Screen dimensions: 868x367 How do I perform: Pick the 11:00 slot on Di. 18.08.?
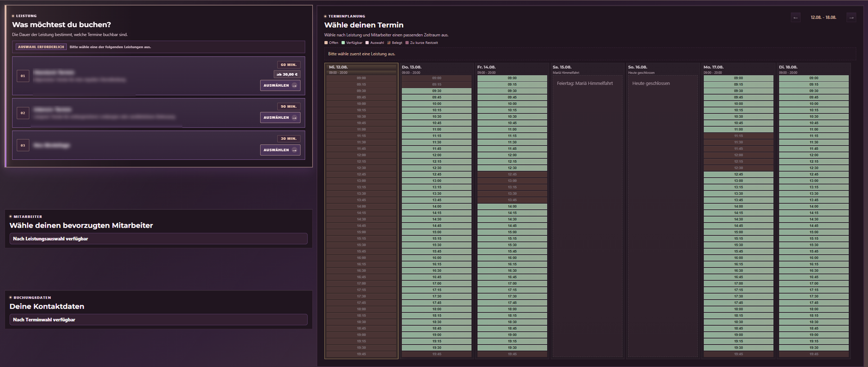pos(814,130)
